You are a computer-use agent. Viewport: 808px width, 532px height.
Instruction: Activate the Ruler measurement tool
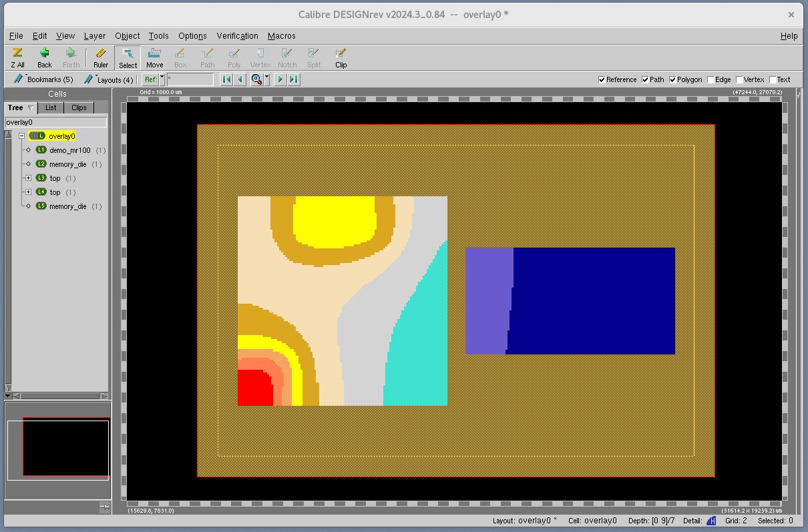[101, 57]
